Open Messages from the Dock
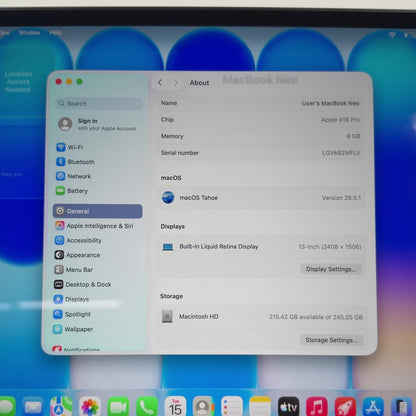This screenshot has width=416, height=416. (7, 407)
